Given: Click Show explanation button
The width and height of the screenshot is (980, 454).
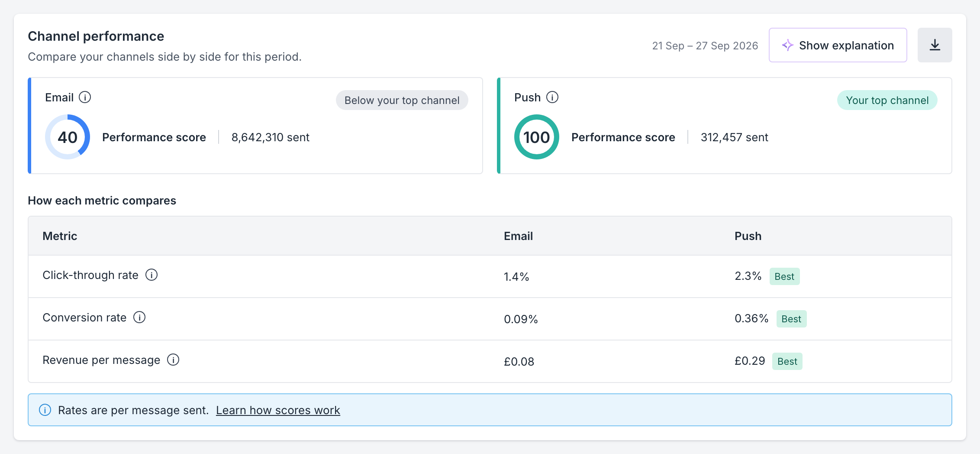Looking at the screenshot, I should pos(838,45).
